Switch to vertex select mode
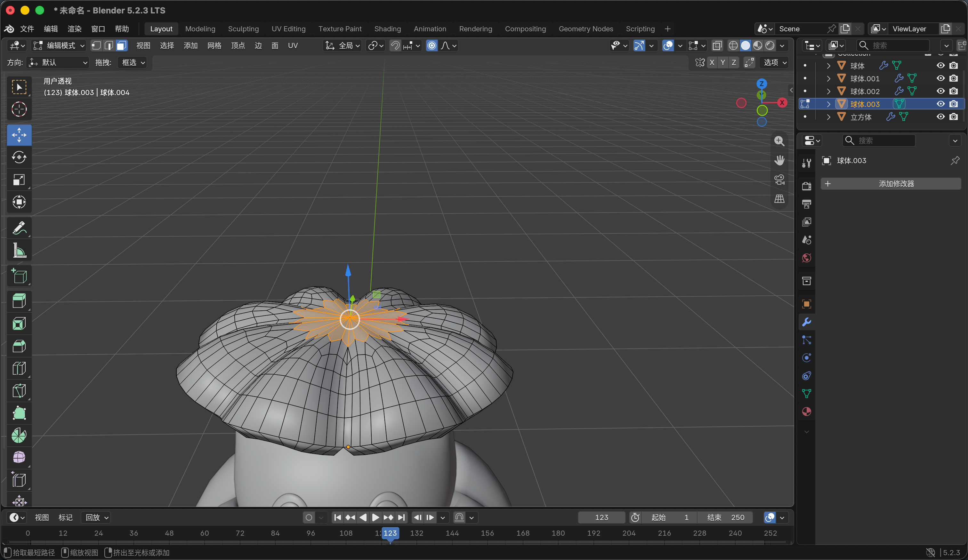968x560 pixels. point(96,46)
